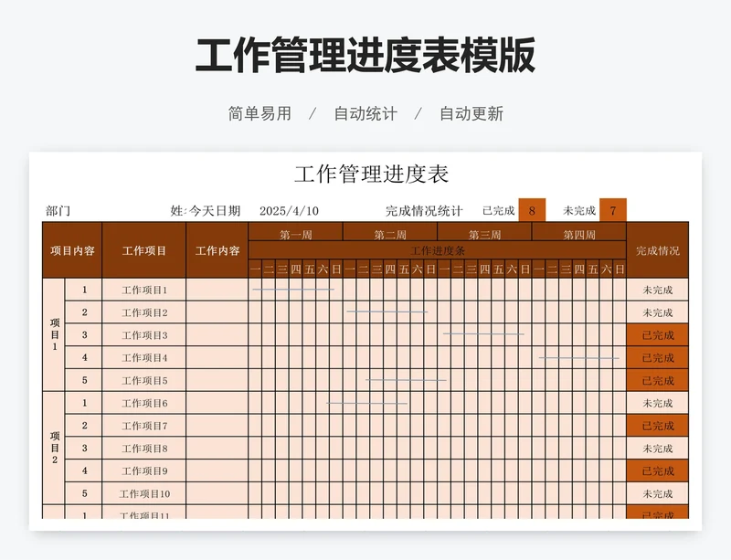Click the 工作管理进度表模版 main heading

click(365, 56)
